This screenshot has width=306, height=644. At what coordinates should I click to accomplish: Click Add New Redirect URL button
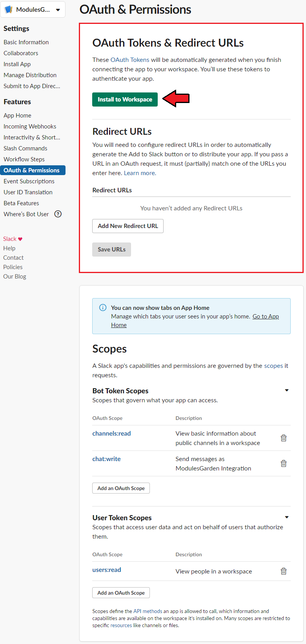pyautogui.click(x=128, y=226)
